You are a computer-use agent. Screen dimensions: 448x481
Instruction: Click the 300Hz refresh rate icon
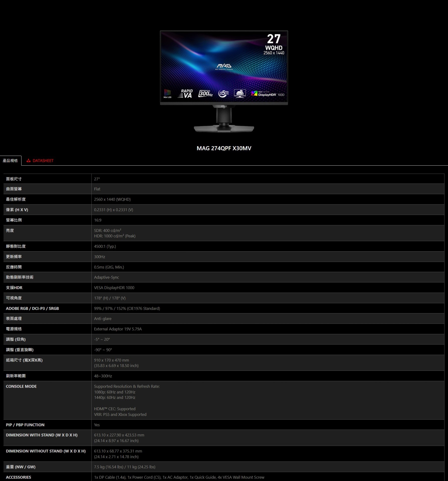[x=205, y=94]
